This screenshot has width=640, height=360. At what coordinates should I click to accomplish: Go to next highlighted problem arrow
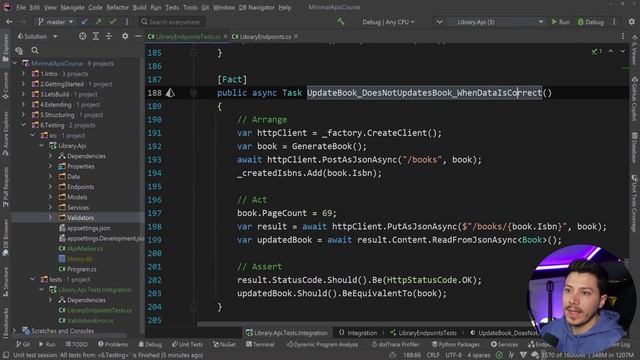click(x=622, y=51)
